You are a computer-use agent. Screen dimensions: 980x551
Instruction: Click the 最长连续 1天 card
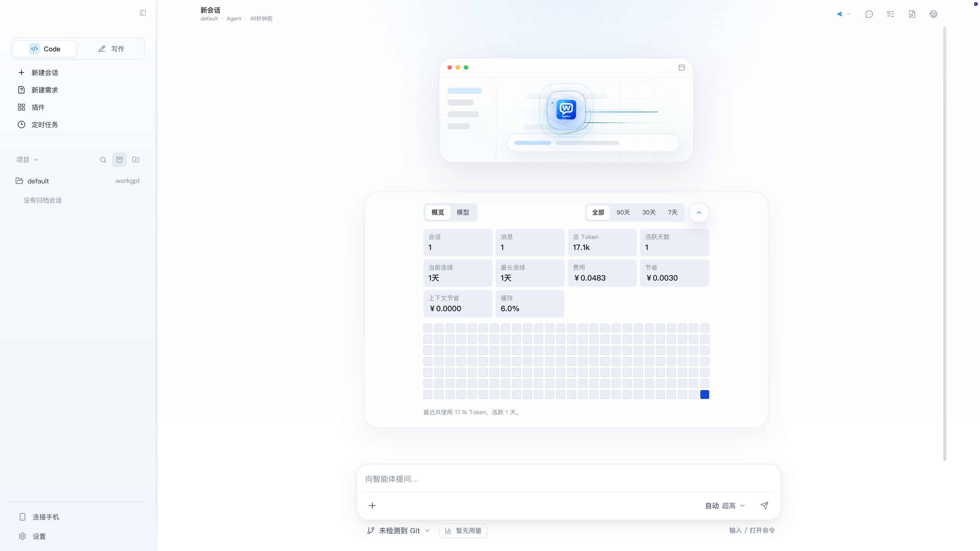click(530, 273)
